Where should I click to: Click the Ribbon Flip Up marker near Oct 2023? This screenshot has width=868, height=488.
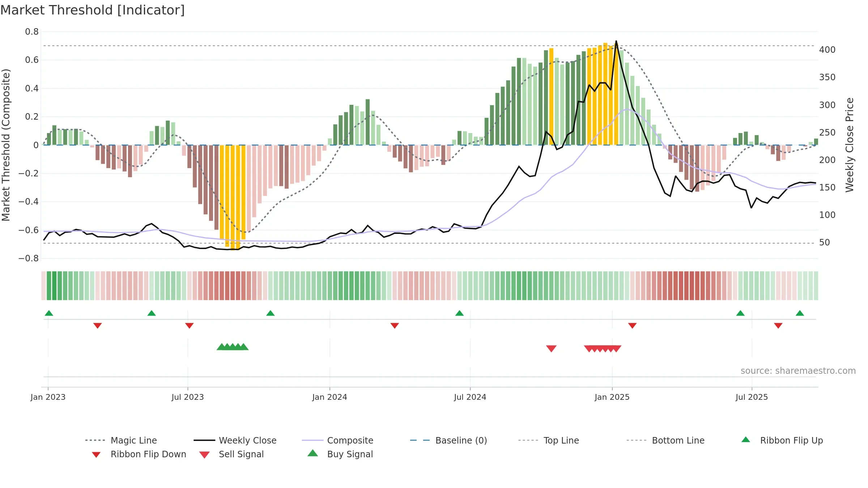pyautogui.click(x=270, y=313)
